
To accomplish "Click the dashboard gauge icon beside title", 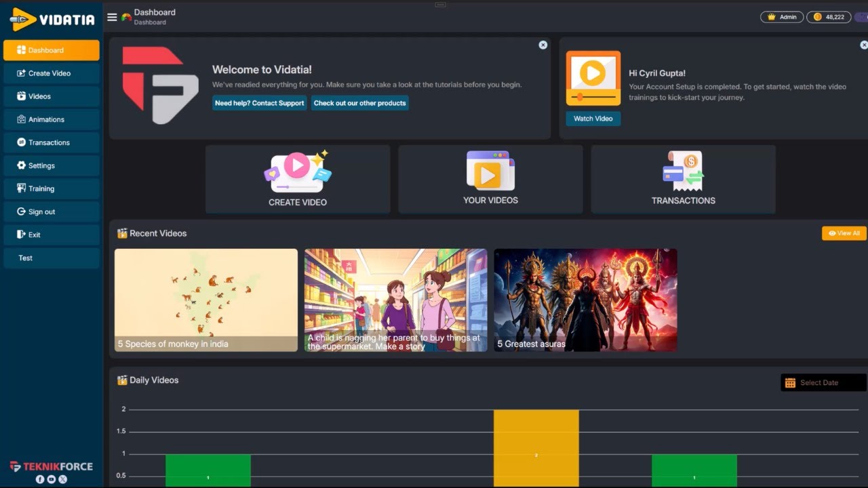I will 126,17.
